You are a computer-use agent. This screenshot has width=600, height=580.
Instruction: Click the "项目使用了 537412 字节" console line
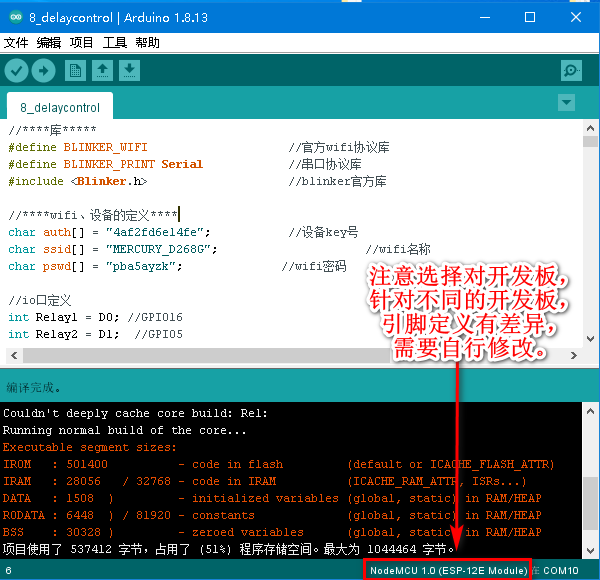tap(229, 549)
